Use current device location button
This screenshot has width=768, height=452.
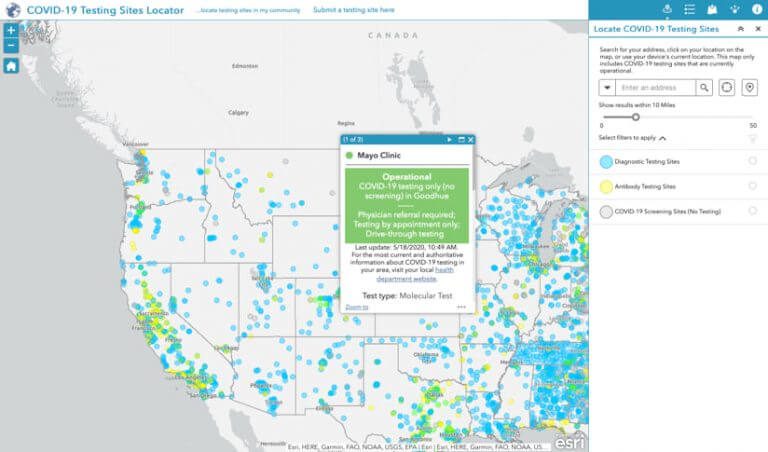pyautogui.click(x=726, y=88)
